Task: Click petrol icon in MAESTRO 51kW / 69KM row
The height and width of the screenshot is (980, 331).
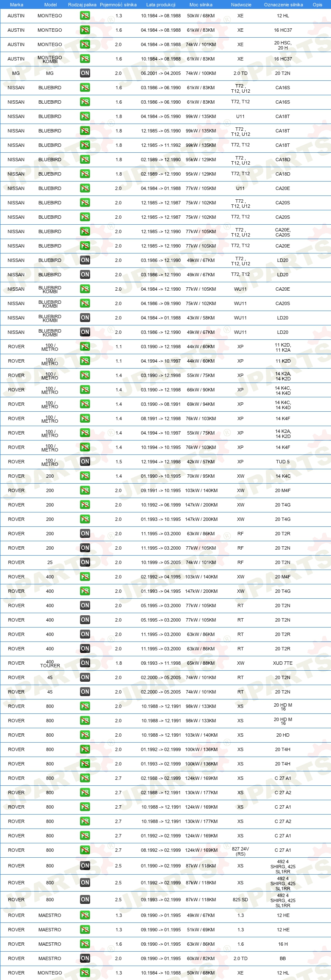Action: coord(85,930)
